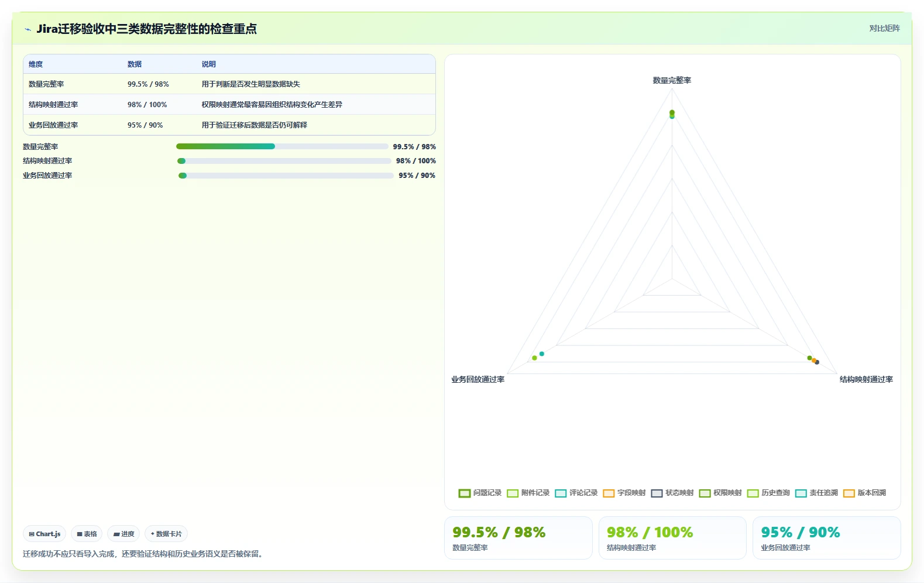Click the dark radar point near 结构映射通过率
Image resolution: width=924 pixels, height=583 pixels.
tap(817, 362)
